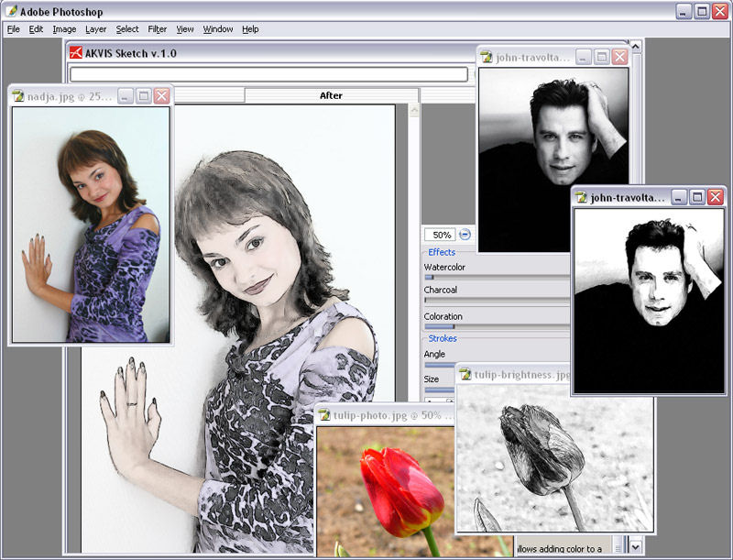Switch to the After tab in AKVIS Sketch
Image resolution: width=733 pixels, height=560 pixels.
331,95
